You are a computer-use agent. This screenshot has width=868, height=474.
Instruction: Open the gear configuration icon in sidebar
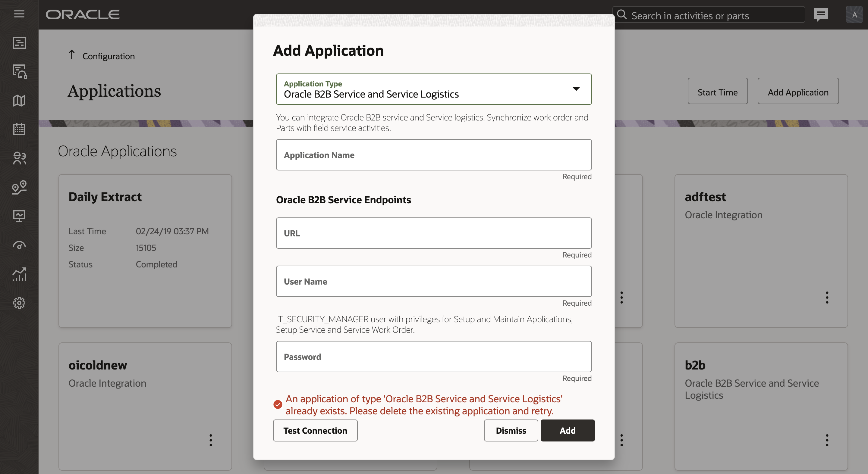click(x=19, y=303)
